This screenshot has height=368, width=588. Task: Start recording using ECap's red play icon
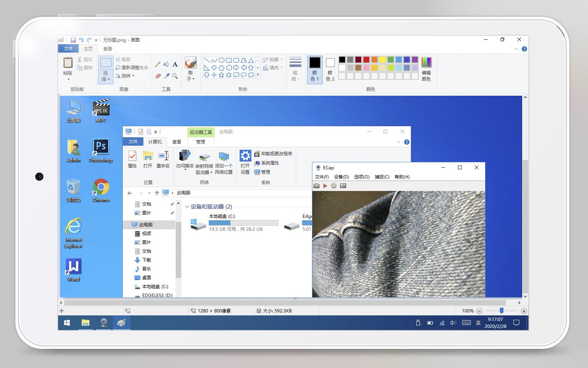coord(325,186)
